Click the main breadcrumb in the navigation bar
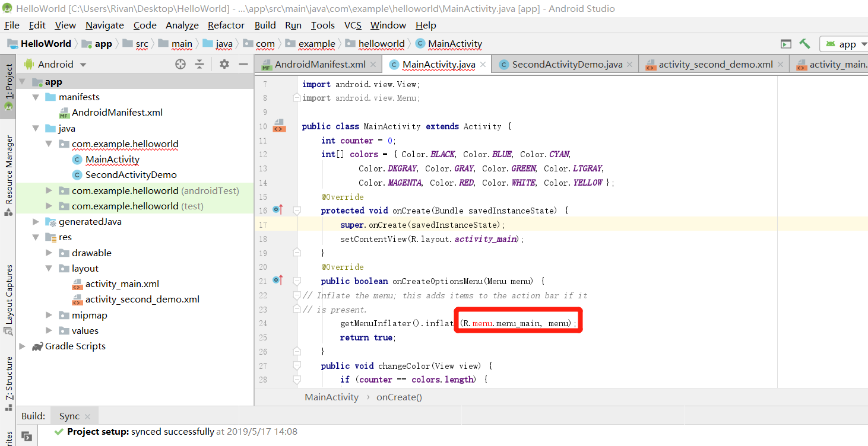The width and height of the screenshot is (868, 446). [176, 44]
